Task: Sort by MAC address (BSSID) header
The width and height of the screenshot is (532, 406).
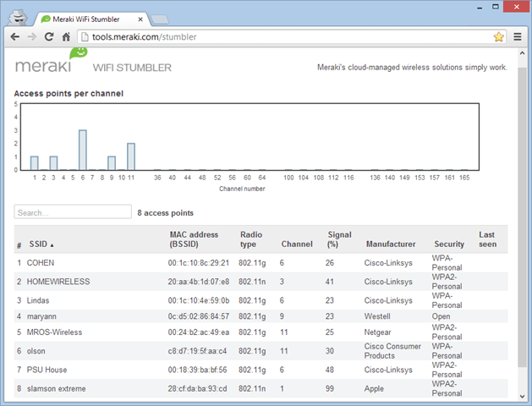Action: point(194,239)
